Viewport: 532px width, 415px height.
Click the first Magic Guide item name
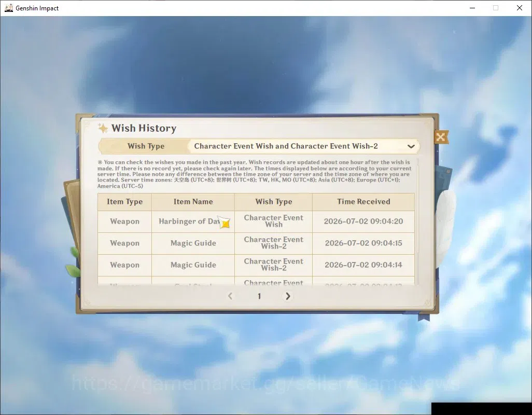click(x=193, y=243)
